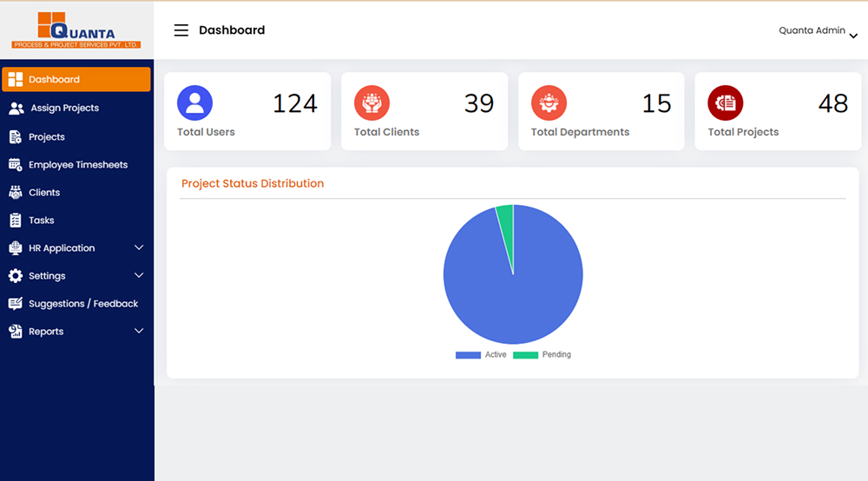
Task: Open Employee Timesheets menu item
Action: tap(78, 164)
